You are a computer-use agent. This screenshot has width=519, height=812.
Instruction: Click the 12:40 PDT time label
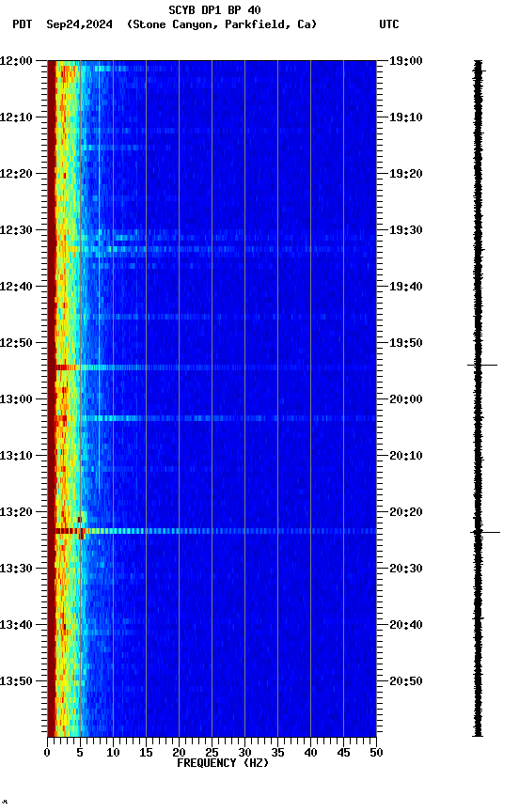[x=16, y=287]
